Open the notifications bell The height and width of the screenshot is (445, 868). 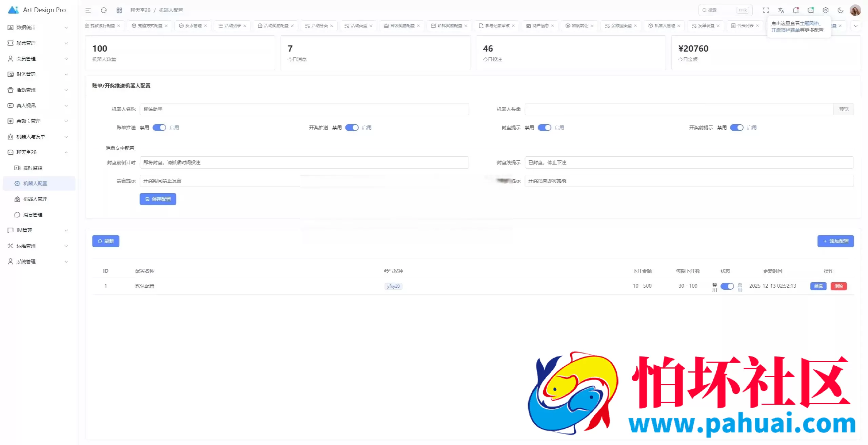(796, 10)
